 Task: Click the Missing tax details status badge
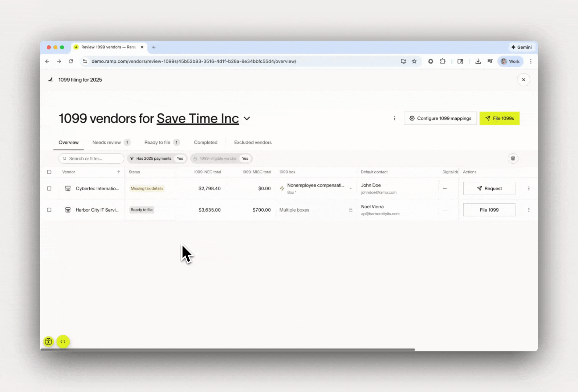pos(147,188)
